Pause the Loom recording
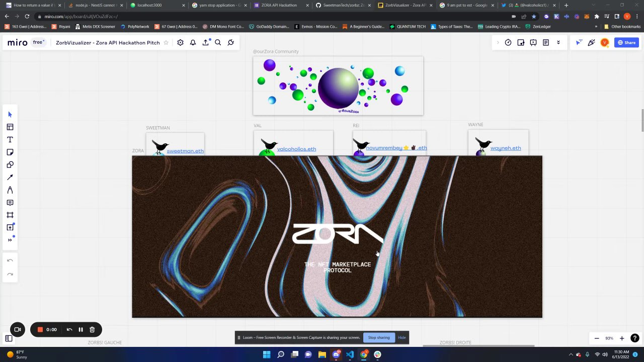This screenshot has height=362, width=644. click(80, 329)
